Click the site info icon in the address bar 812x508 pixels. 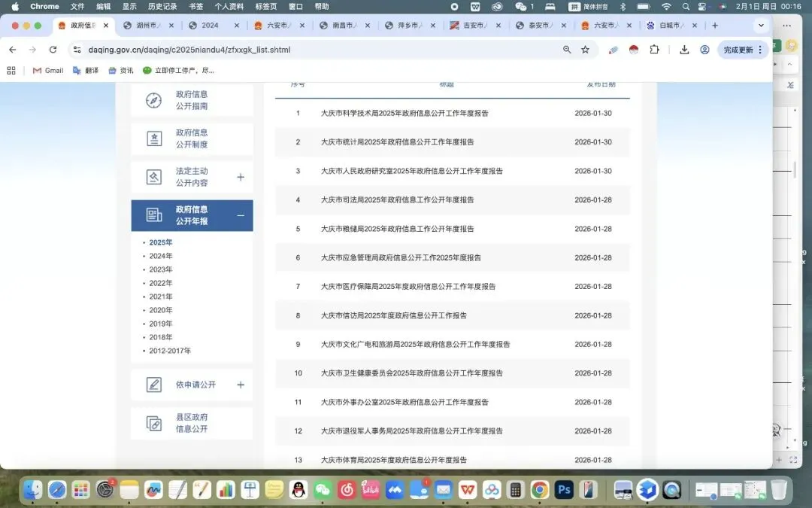pos(77,50)
